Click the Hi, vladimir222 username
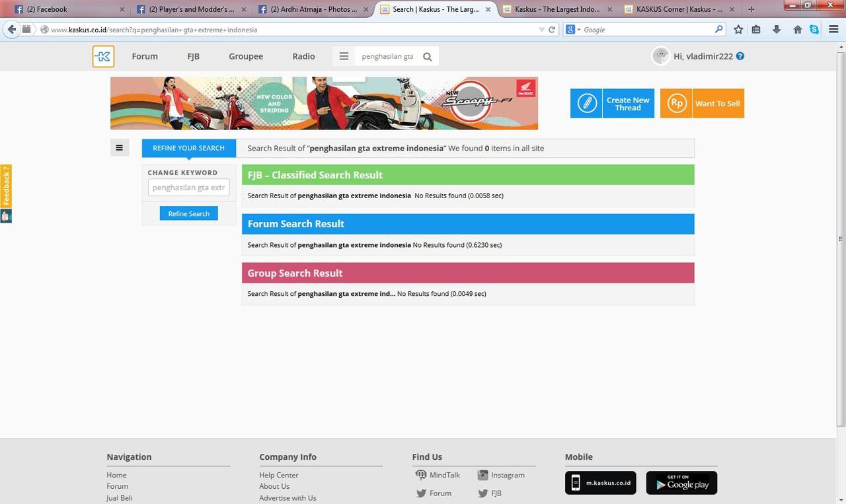The width and height of the screenshot is (846, 504). pyautogui.click(x=703, y=56)
